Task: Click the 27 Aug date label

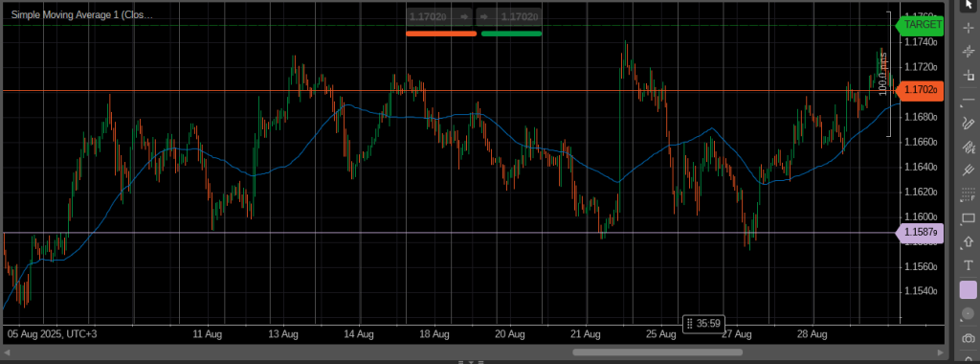Action: [736, 334]
